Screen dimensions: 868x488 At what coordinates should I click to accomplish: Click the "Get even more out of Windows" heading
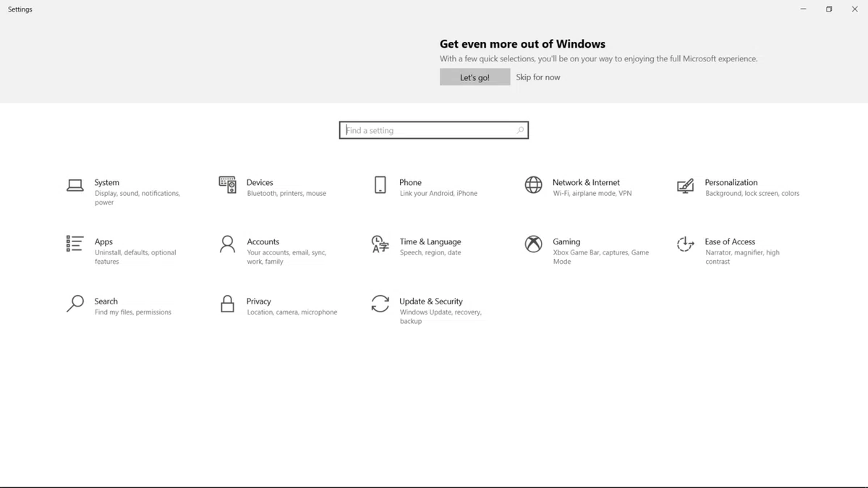[x=522, y=44]
